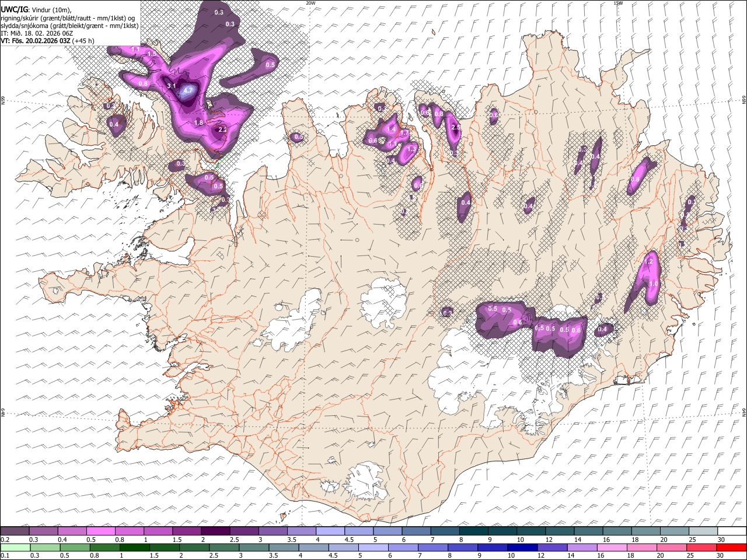Select the snow legend swatch for 3.5–4 mm
The width and height of the screenshot is (747, 560).
(x=302, y=531)
